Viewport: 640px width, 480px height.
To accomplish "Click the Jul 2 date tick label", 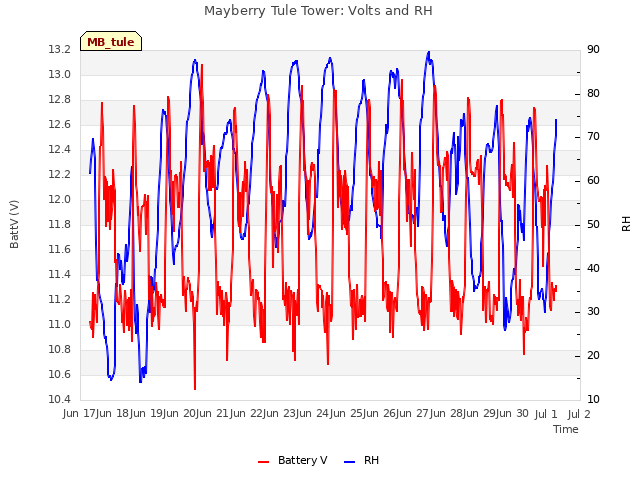I will 579,414.
